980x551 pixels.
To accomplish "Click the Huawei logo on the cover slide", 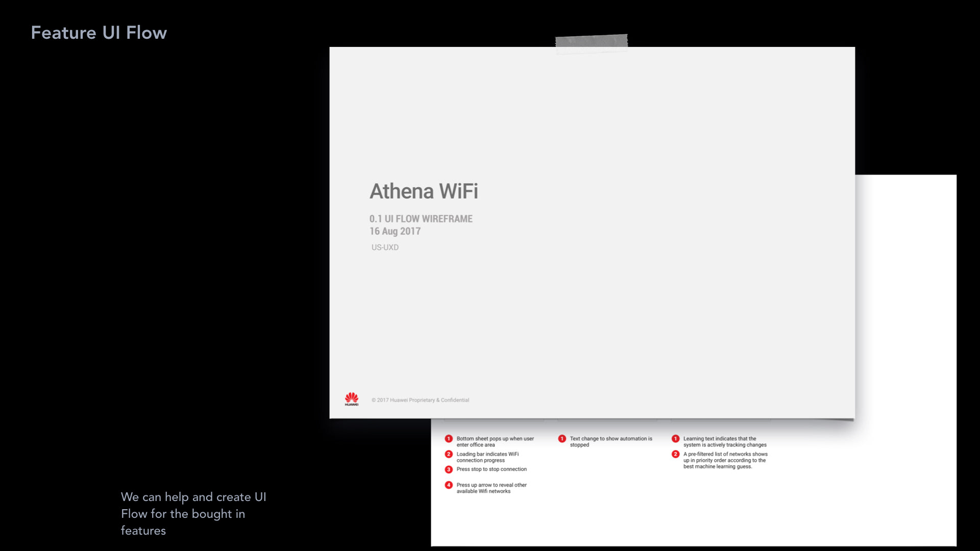I will click(x=352, y=399).
